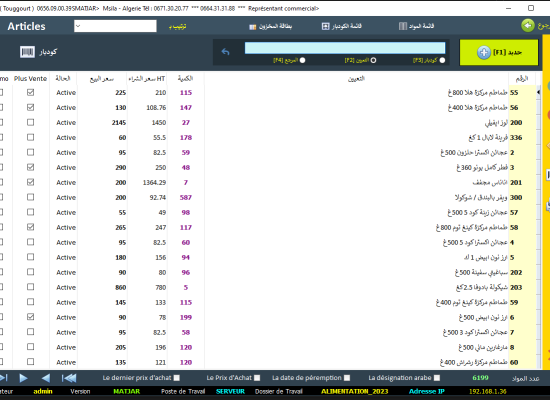Click purchase price 108.76
550x400 pixels.
(x=156, y=107)
